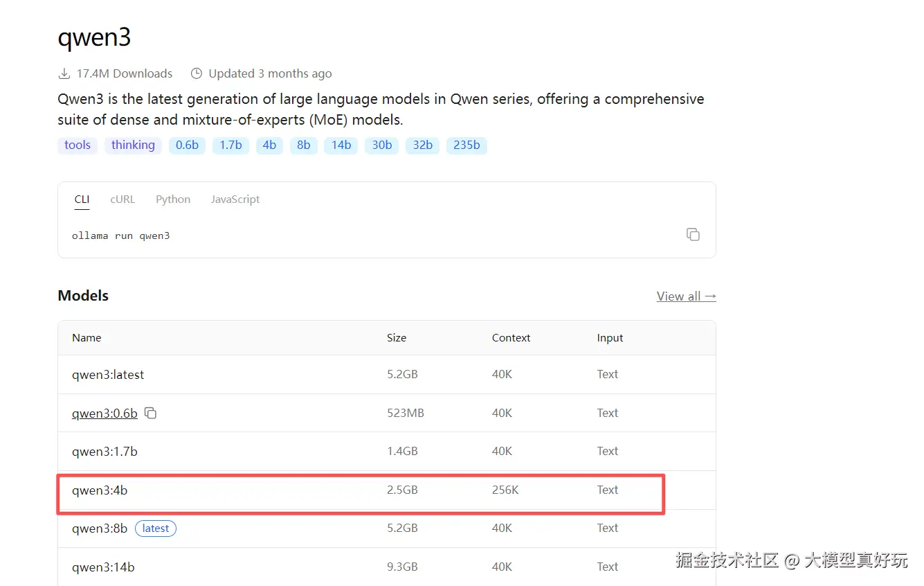This screenshot has height=586, width=924.
Task: Choose the 1.7b size tag
Action: 230,145
